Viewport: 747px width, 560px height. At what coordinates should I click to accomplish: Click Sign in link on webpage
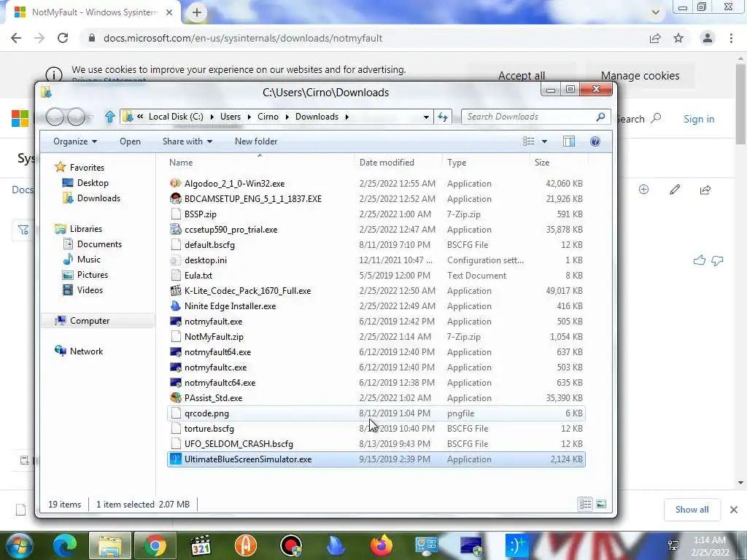click(x=699, y=119)
